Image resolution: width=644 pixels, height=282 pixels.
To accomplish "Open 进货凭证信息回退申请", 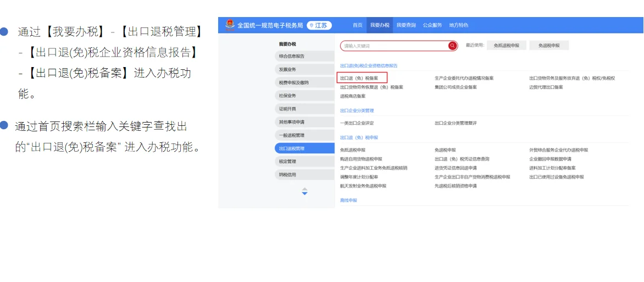I will click(x=456, y=168).
